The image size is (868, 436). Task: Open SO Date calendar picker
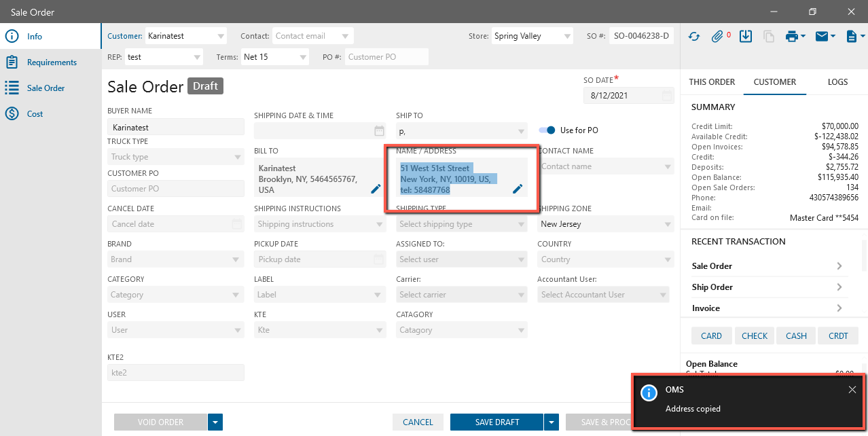click(x=666, y=96)
